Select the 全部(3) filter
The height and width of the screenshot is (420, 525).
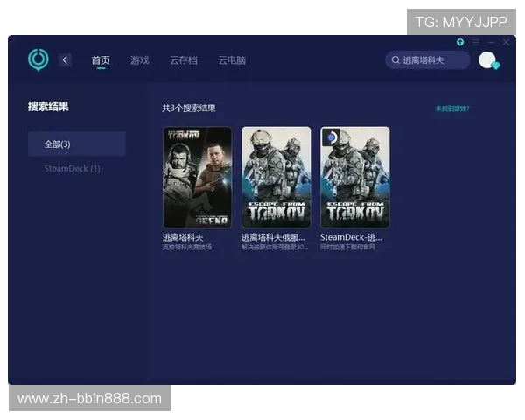[x=76, y=143]
